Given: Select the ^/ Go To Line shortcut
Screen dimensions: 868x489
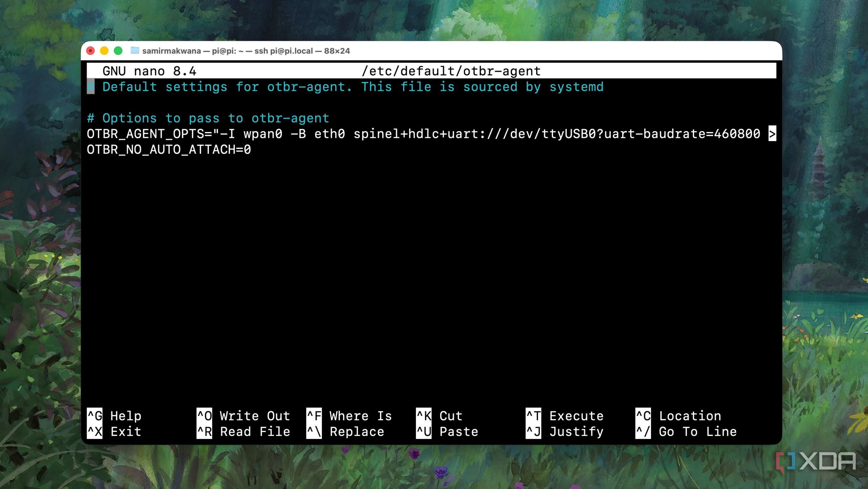Looking at the screenshot, I should (686, 431).
